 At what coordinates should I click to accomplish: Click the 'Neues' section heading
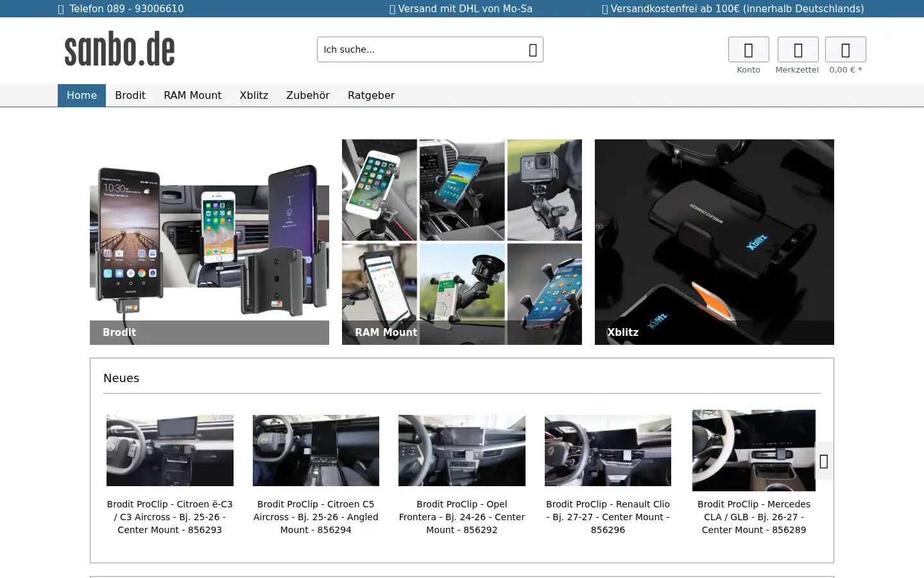[x=121, y=378]
